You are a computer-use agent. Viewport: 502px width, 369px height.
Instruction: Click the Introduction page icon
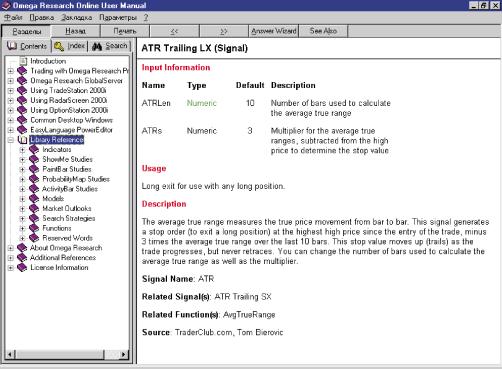tap(23, 61)
